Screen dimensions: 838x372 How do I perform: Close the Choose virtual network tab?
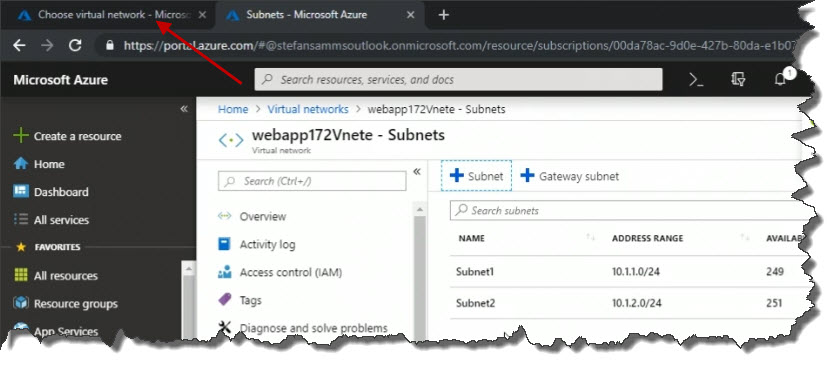click(202, 15)
